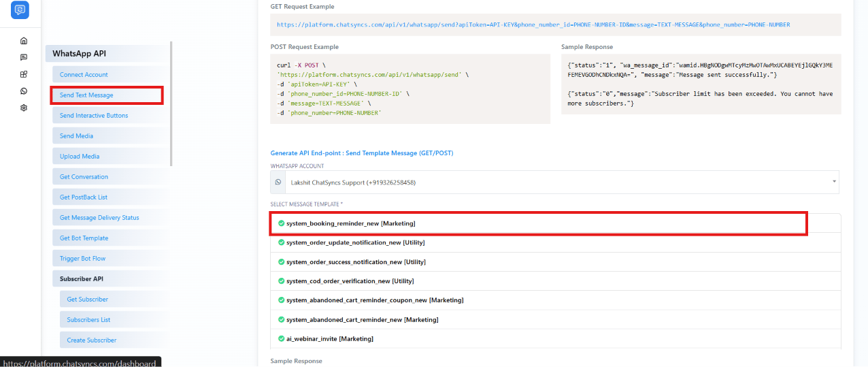Click the sidebar menu scrollbar
Image resolution: width=868 pixels, height=367 pixels.
click(171, 103)
